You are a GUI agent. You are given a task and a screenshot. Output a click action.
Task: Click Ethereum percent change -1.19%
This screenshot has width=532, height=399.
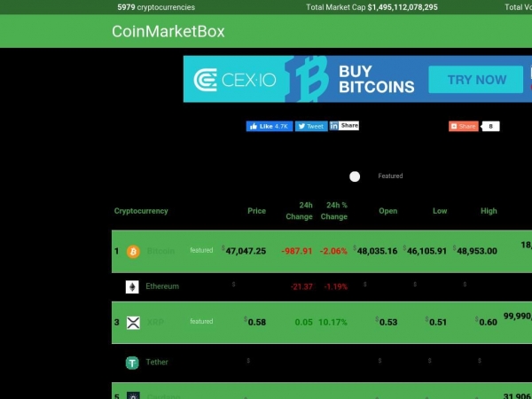tap(335, 286)
